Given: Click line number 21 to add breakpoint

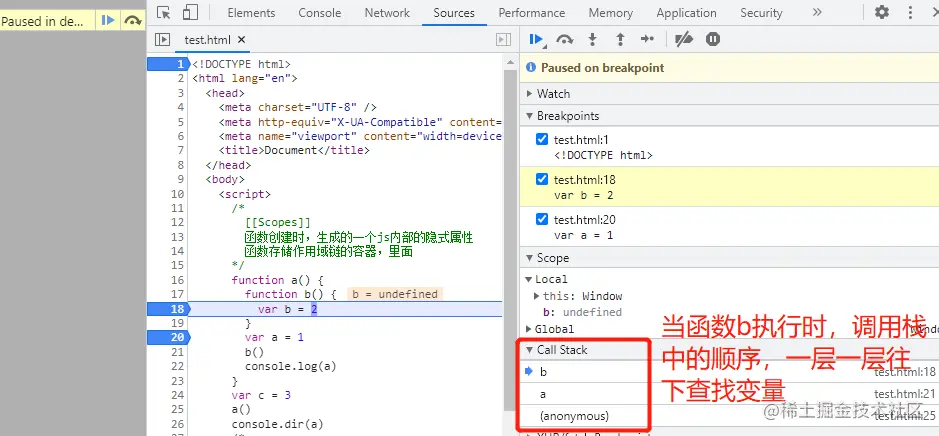Looking at the screenshot, I should [177, 352].
